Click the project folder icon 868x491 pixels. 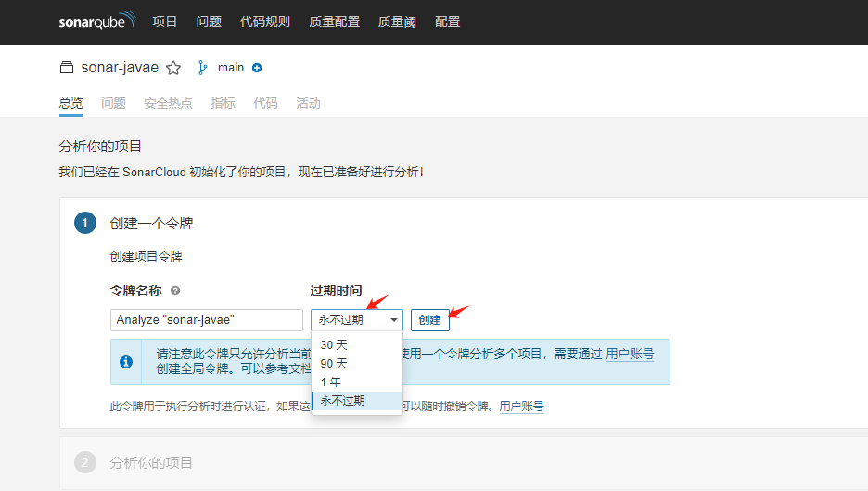click(x=67, y=68)
